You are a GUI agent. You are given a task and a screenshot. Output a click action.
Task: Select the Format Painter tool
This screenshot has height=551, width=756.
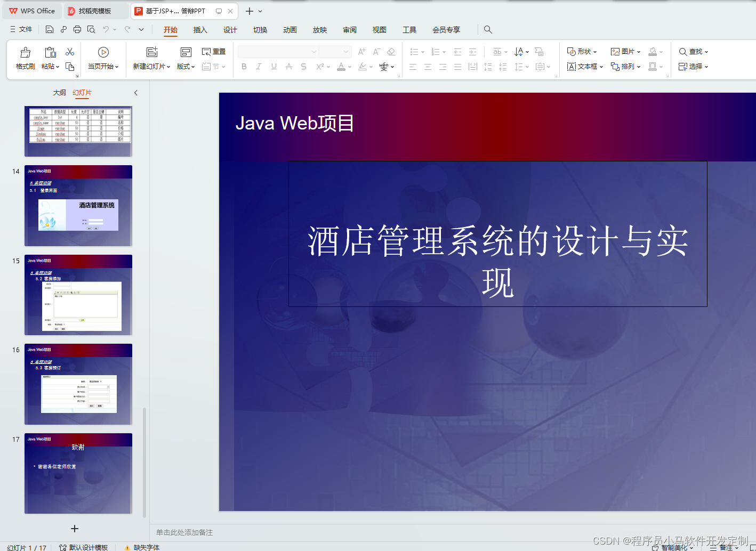point(25,58)
